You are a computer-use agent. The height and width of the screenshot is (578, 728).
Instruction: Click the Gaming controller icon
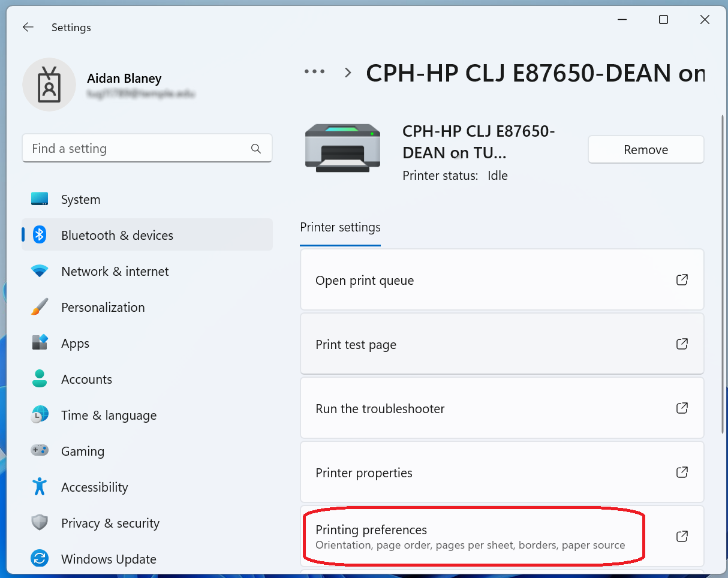coord(40,451)
